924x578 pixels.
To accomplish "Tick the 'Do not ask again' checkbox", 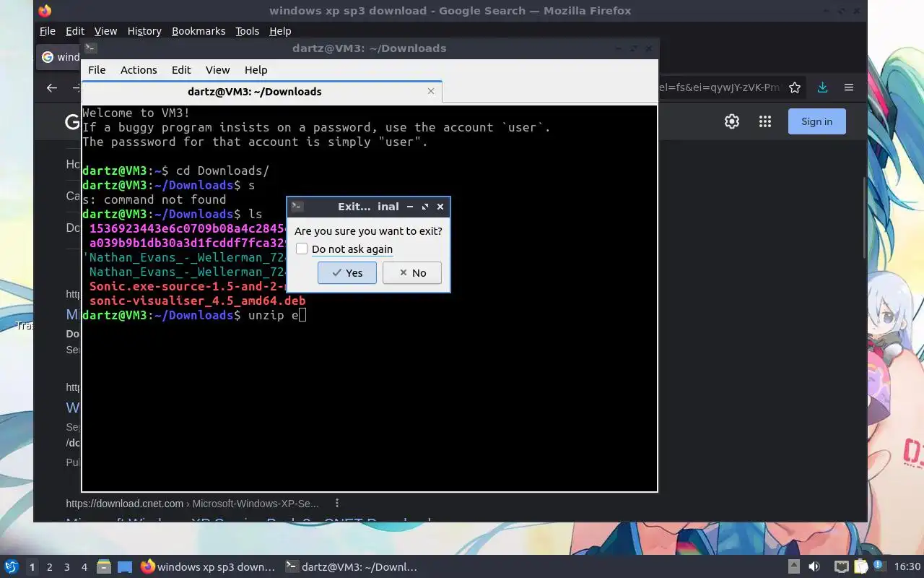I will point(302,249).
